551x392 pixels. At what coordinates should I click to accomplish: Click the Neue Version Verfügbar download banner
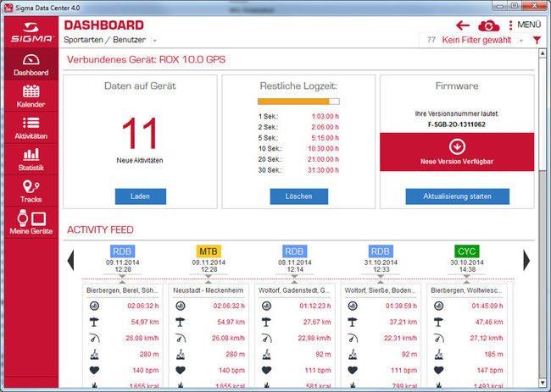coord(457,152)
